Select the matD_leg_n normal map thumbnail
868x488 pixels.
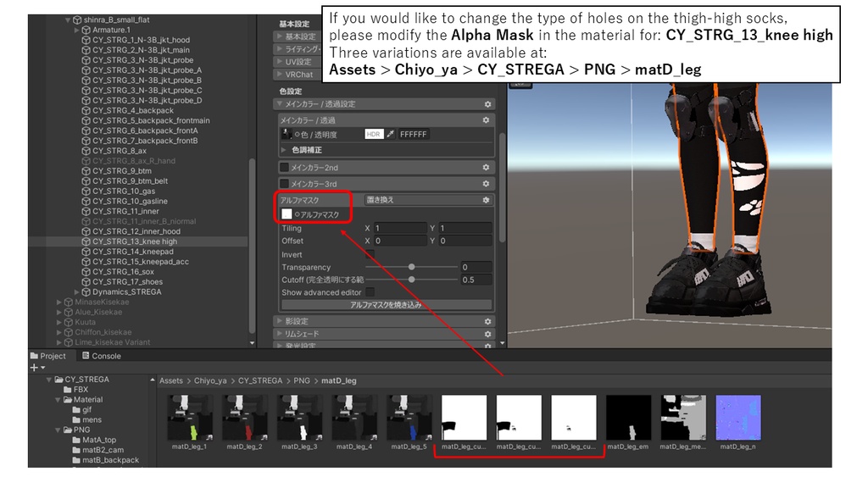(738, 418)
